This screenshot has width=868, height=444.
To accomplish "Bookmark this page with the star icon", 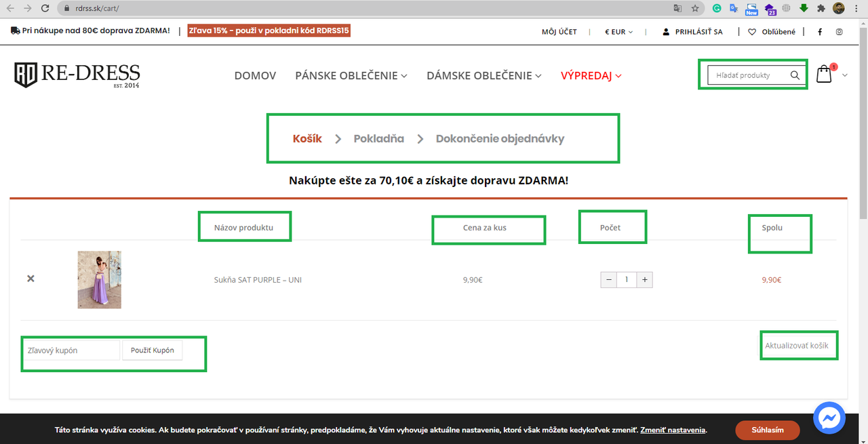I will (x=695, y=9).
